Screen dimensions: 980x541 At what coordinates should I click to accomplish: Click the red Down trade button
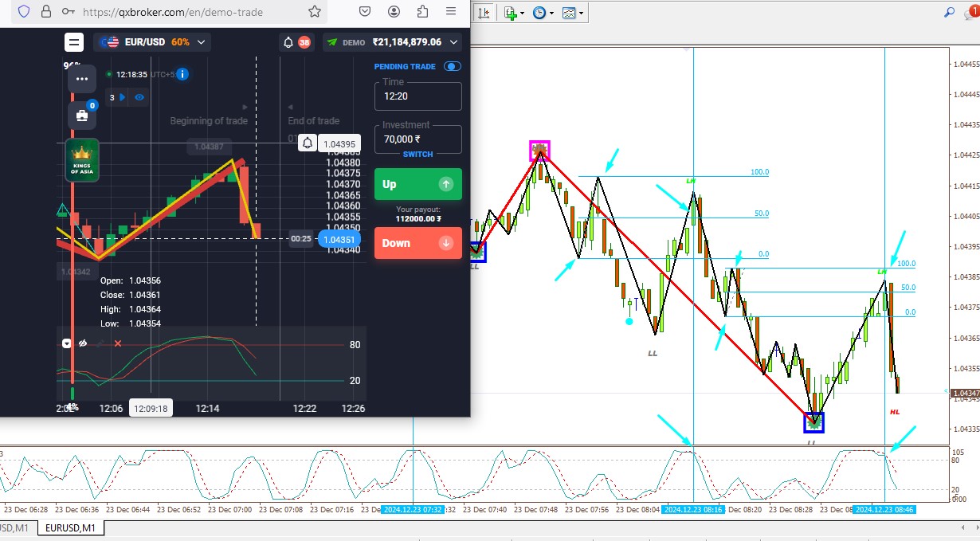[418, 243]
